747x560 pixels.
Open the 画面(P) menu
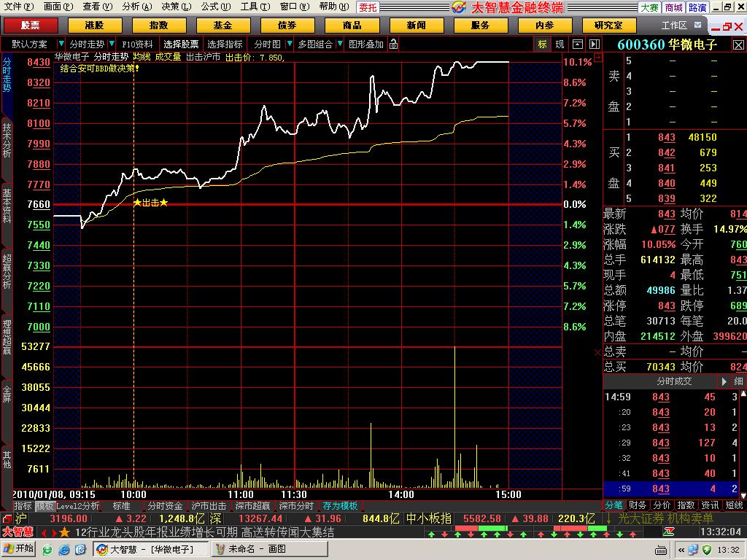pyautogui.click(x=58, y=7)
